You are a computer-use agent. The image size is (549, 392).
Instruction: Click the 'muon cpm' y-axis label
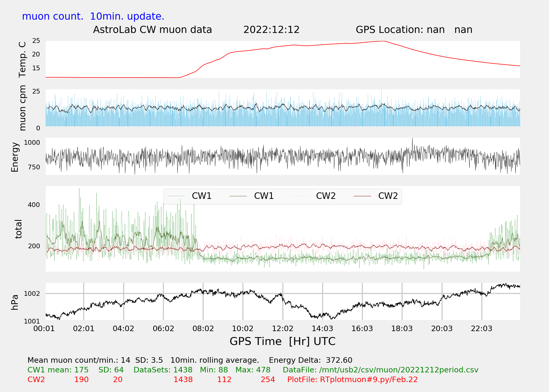(22, 108)
